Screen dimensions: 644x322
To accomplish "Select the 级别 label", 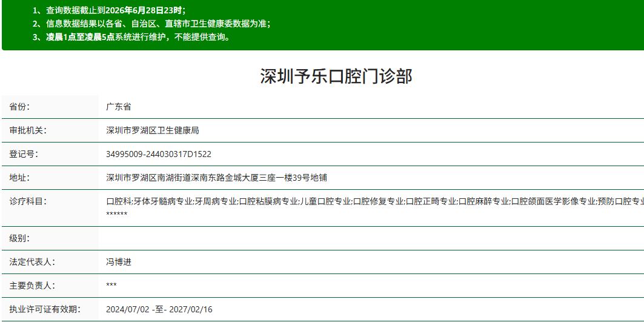I will coord(19,238).
